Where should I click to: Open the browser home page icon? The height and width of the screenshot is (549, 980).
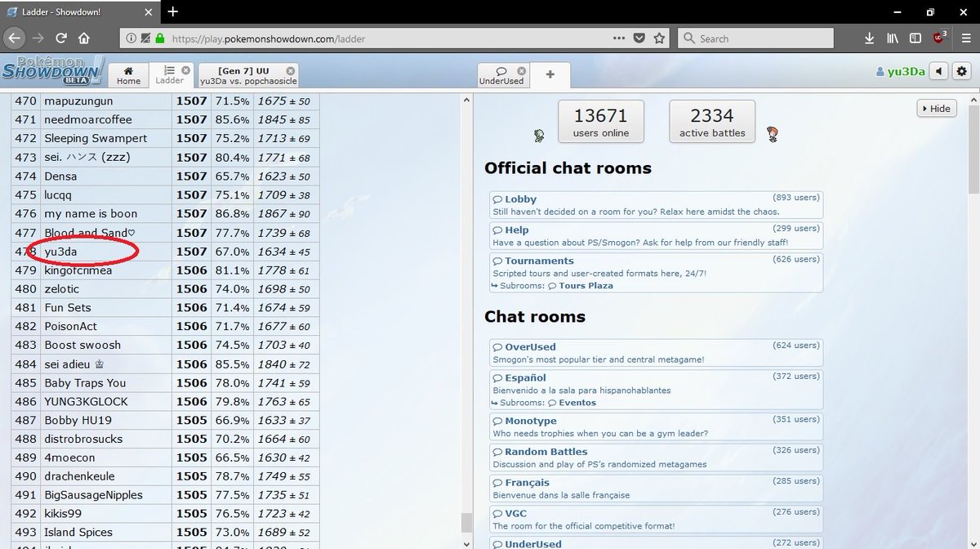pos(84,38)
